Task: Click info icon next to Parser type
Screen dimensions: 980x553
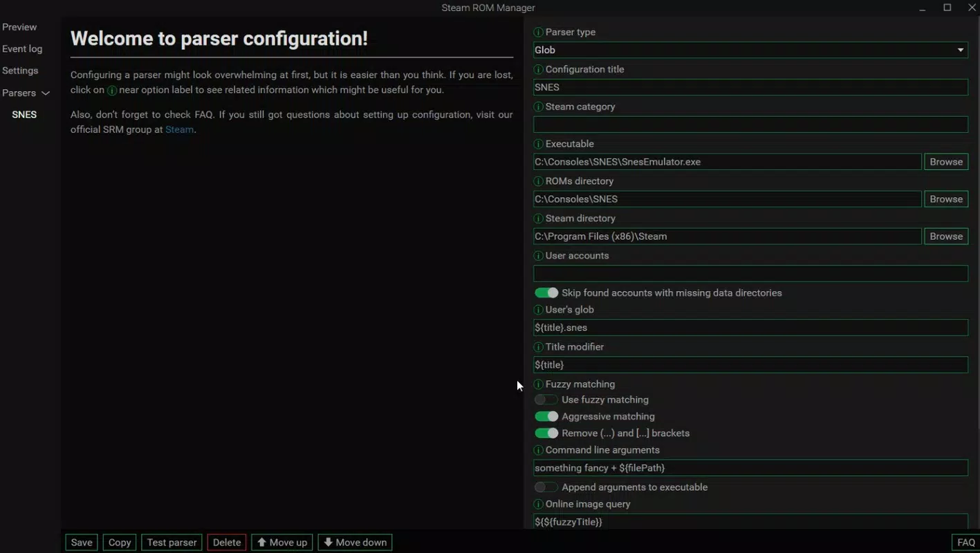Action: coord(538,32)
